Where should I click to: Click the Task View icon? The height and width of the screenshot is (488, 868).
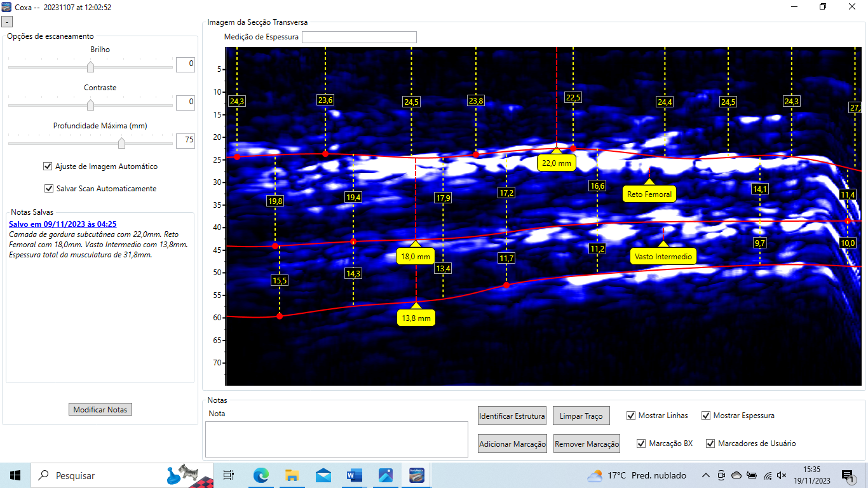pos(229,475)
